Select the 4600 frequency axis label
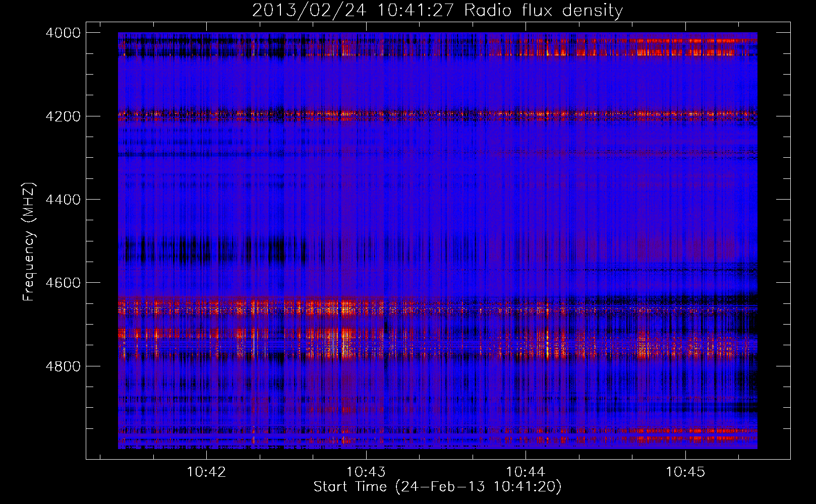816x504 pixels. click(x=63, y=283)
